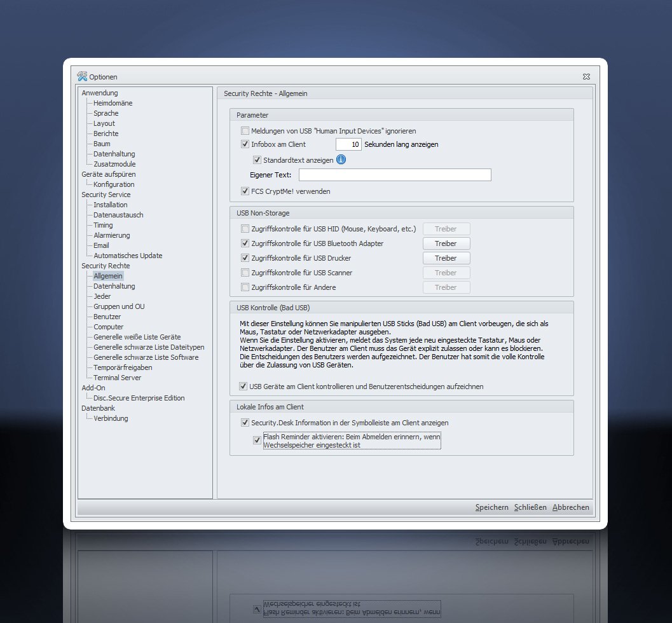
Task: Click the seconds value field showing 10
Action: [x=347, y=144]
